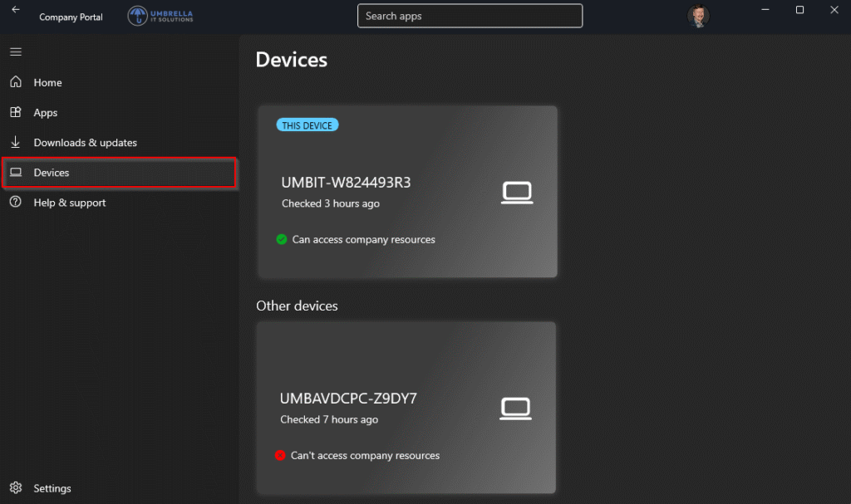Click the red can't access status icon
Image resolution: width=851 pixels, height=504 pixels.
280,455
